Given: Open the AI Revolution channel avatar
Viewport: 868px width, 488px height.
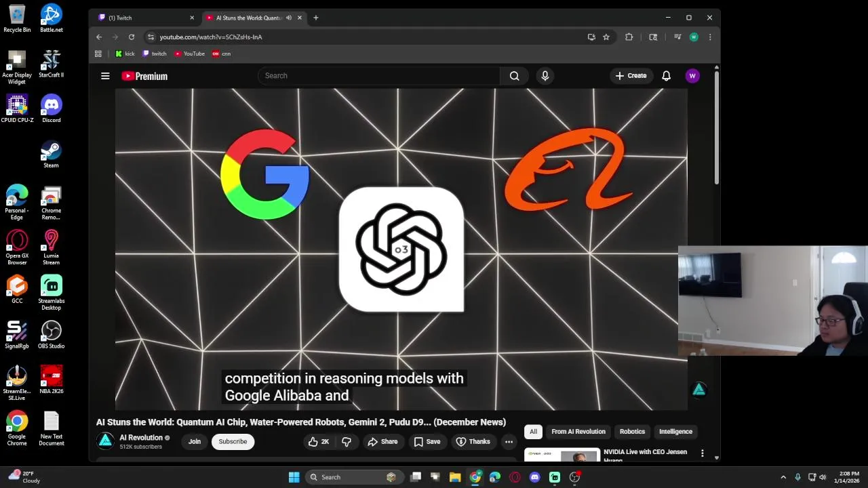Looking at the screenshot, I should tap(105, 441).
